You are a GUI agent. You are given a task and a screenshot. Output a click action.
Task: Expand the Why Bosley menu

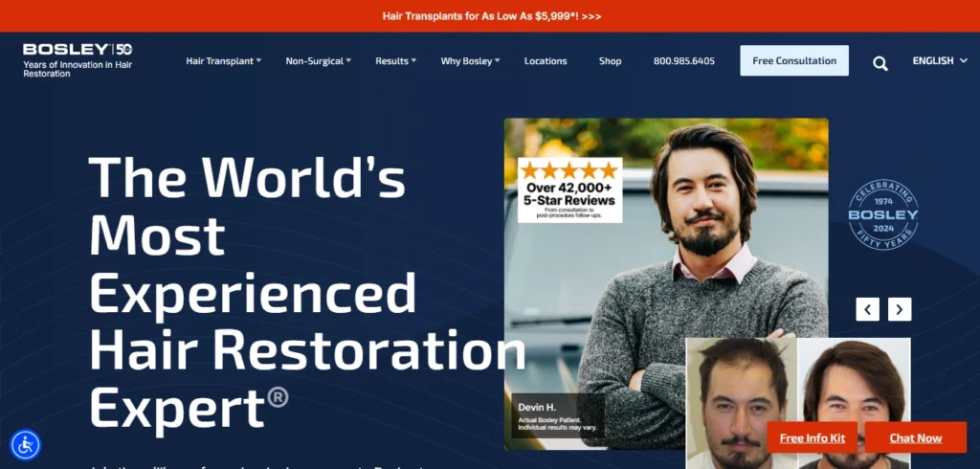coord(470,61)
